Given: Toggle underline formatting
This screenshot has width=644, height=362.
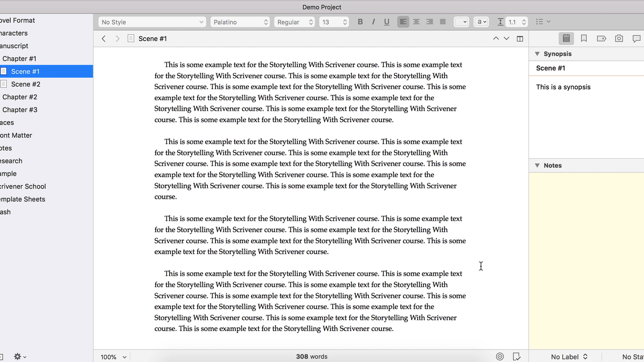Looking at the screenshot, I should [387, 22].
